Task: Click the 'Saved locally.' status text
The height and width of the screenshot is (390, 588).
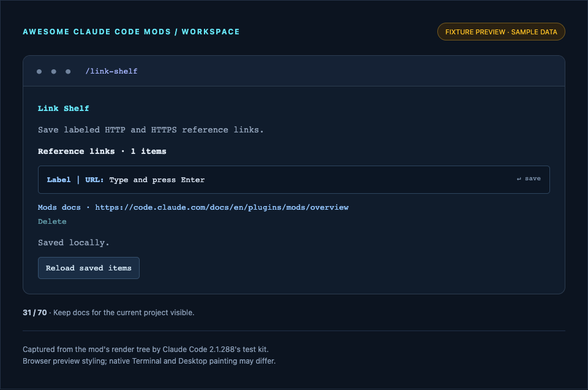Action: point(73,243)
